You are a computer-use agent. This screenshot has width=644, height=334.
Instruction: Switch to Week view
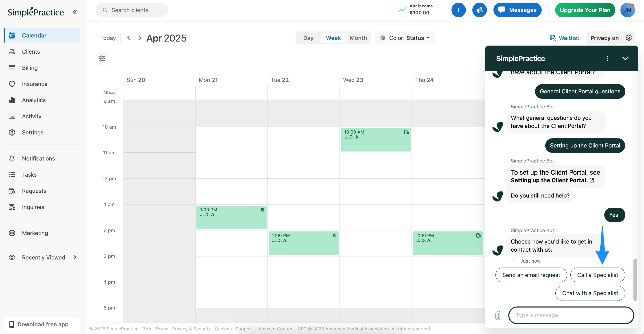[333, 38]
